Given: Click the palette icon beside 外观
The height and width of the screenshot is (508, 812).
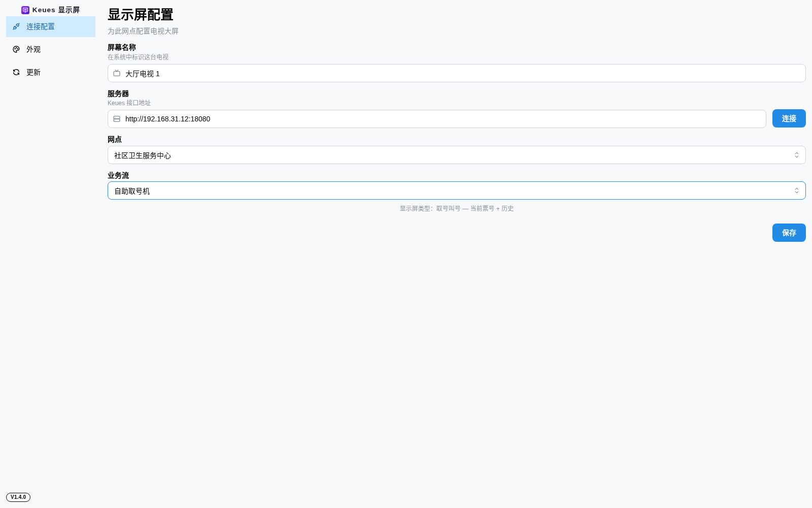Looking at the screenshot, I should (16, 49).
